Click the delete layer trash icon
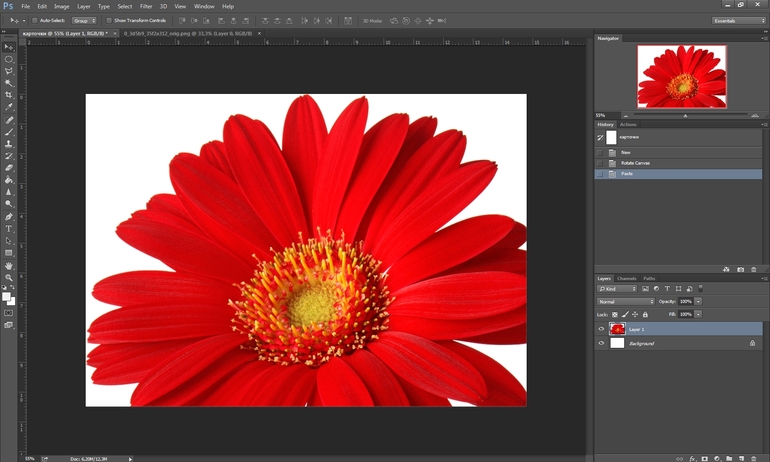This screenshot has width=770, height=462. tap(753, 458)
